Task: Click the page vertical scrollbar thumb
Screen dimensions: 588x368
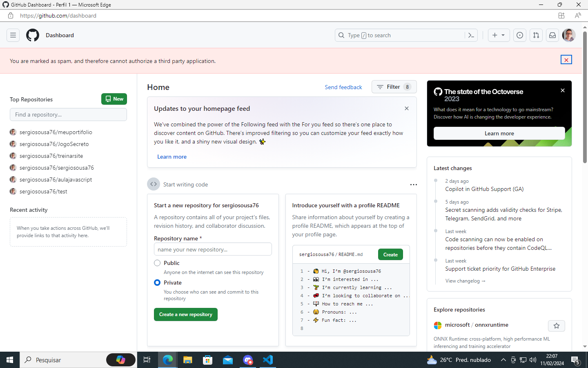Action: pyautogui.click(x=585, y=97)
